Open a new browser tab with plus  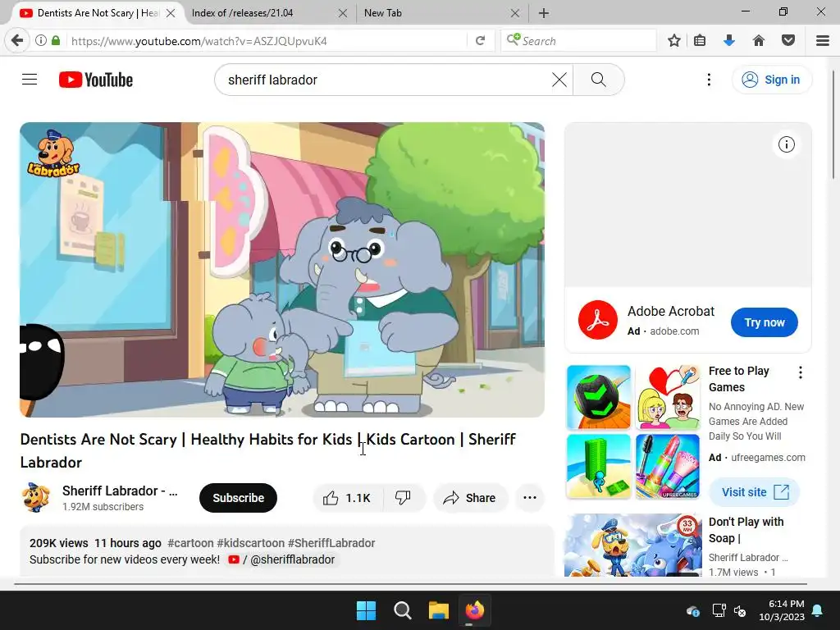pos(544,13)
